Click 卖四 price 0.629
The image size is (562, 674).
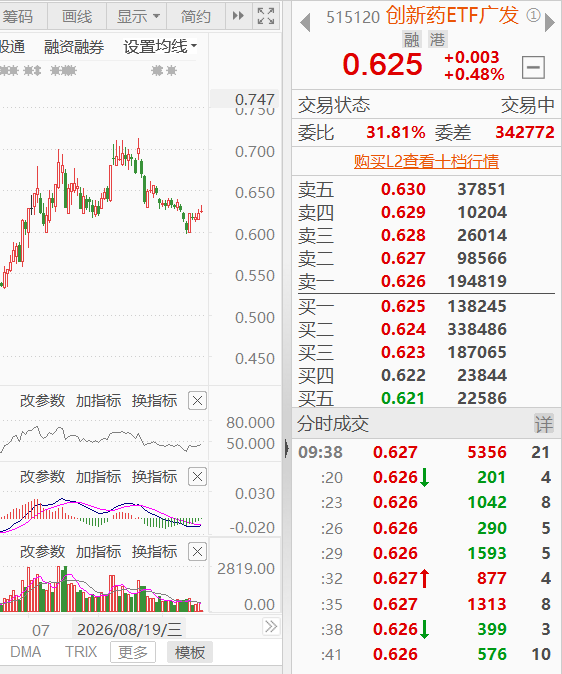403,212
